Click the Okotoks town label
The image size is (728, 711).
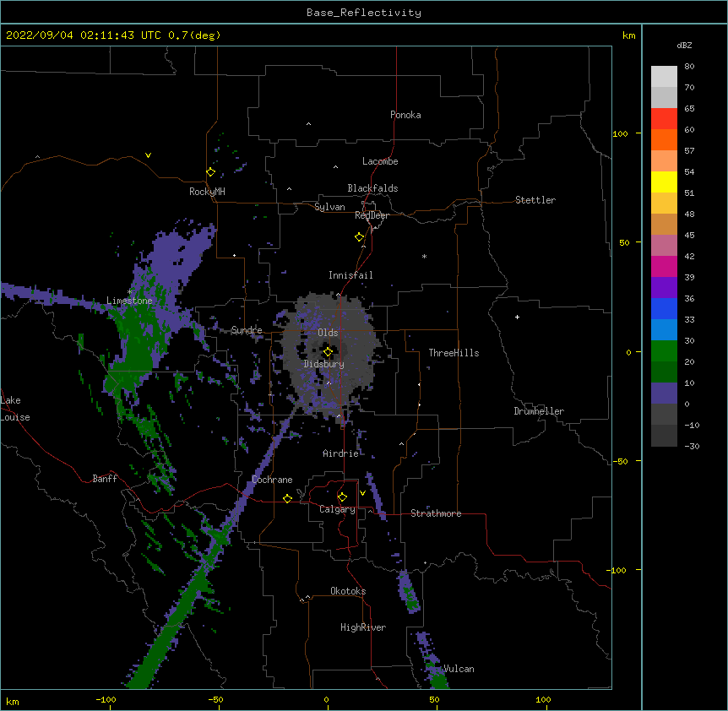[x=348, y=591]
